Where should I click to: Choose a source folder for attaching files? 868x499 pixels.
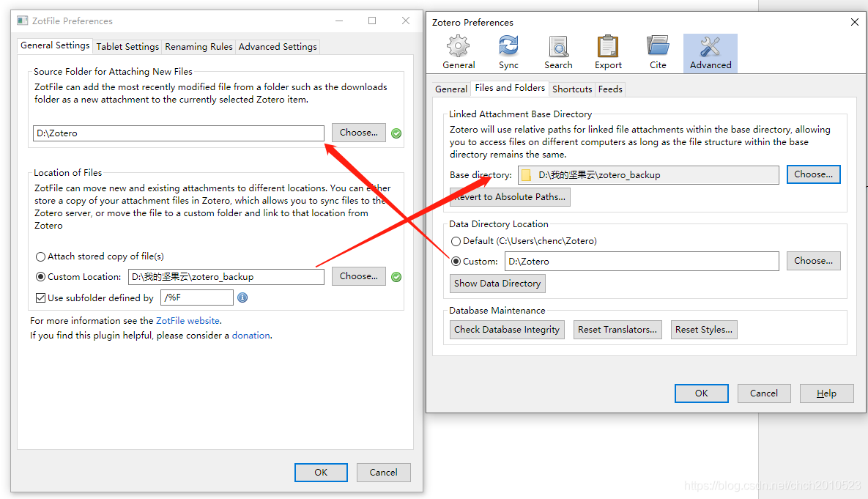359,133
